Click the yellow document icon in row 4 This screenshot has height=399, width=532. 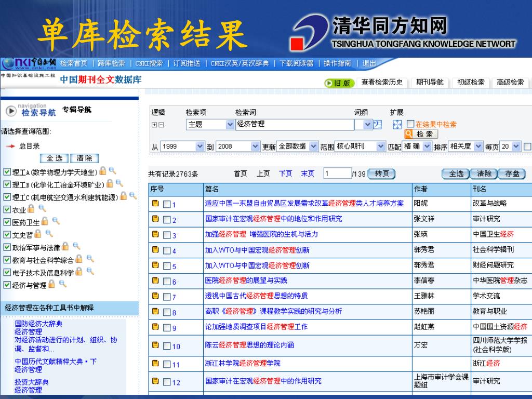coord(155,250)
